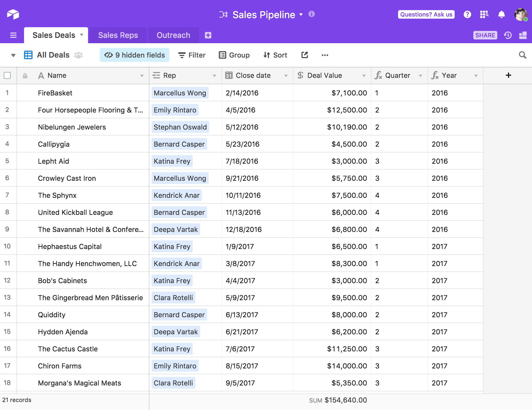Select the FireBasket name cell
This screenshot has height=410, width=532.
click(x=83, y=93)
